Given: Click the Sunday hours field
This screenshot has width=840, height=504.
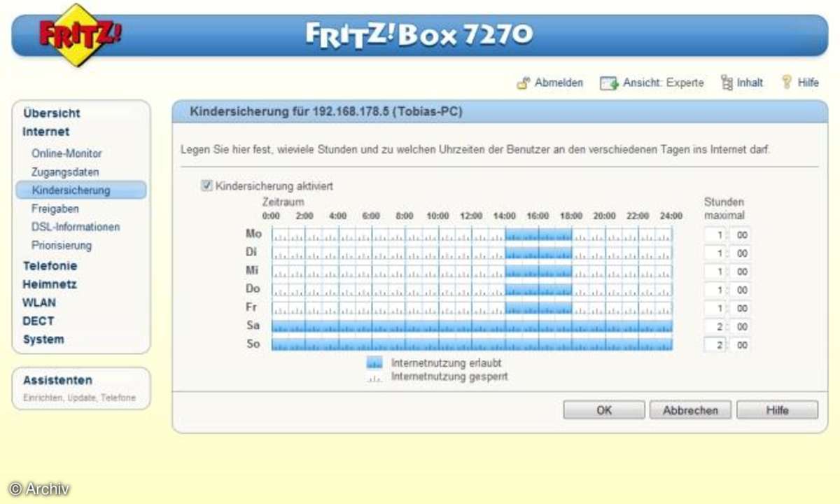Looking at the screenshot, I should 715,344.
